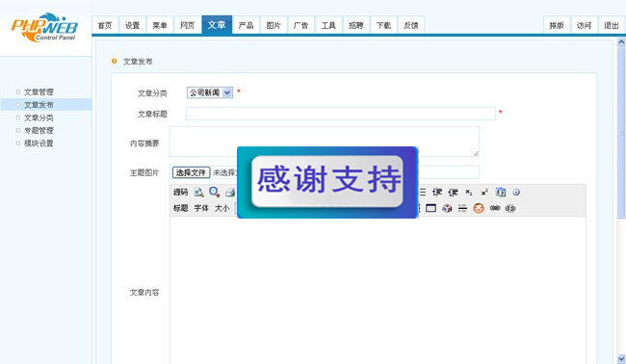Open the 广告 tab
Screen dimensions: 626x364
(301, 26)
